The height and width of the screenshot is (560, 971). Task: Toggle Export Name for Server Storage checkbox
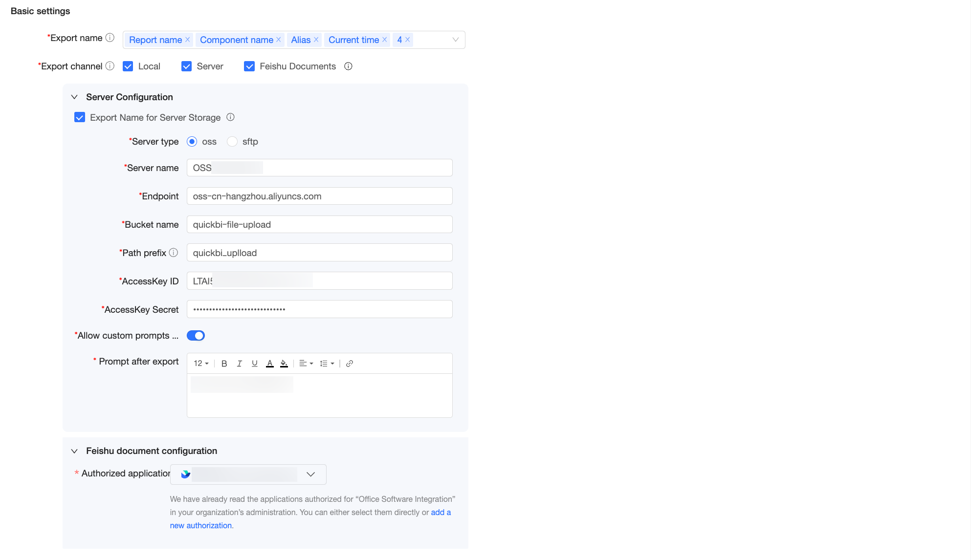80,117
